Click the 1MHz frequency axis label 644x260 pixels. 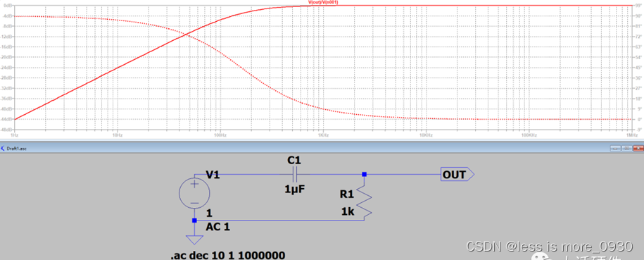[631, 135]
